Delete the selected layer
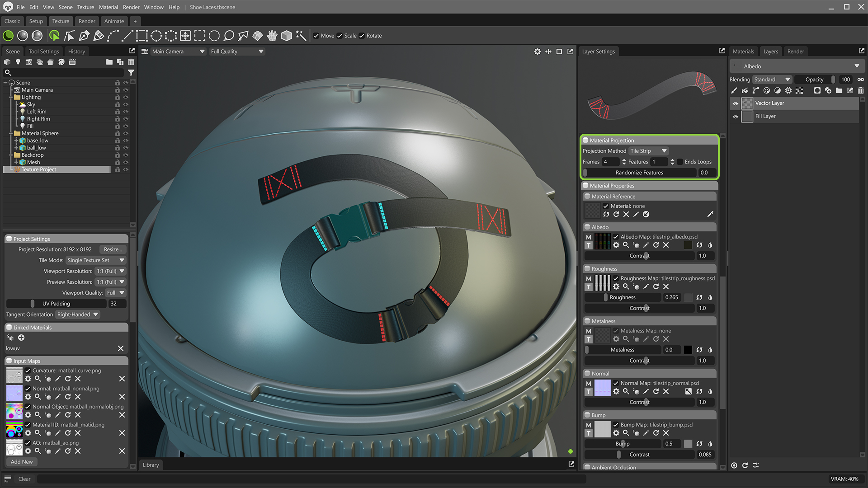The height and width of the screenshot is (488, 868). 861,90
